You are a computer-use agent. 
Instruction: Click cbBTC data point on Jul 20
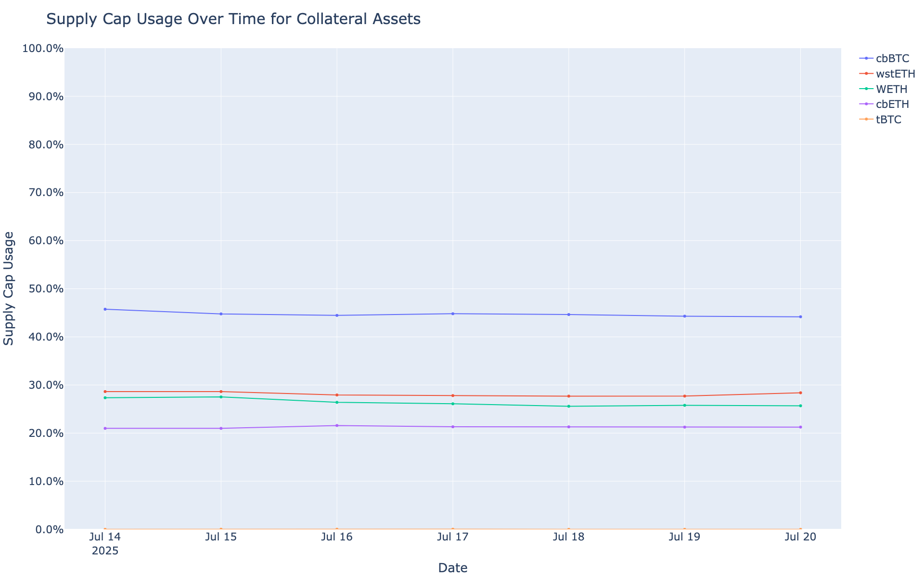800,317
